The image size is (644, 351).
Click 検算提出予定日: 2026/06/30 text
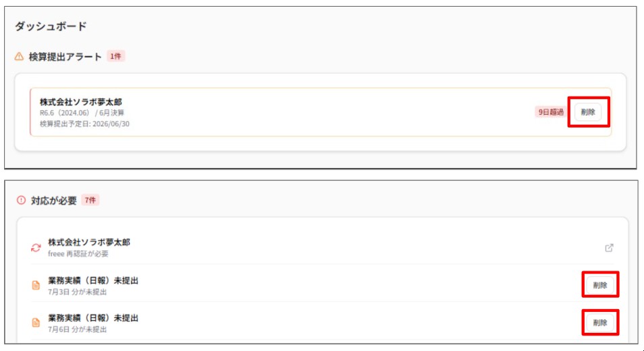tap(84, 124)
